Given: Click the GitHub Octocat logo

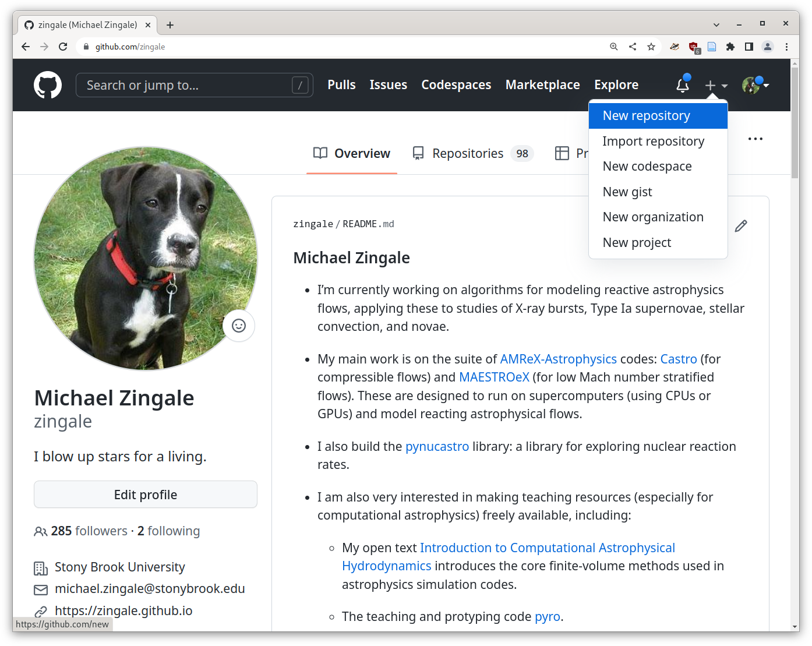Looking at the screenshot, I should click(48, 85).
